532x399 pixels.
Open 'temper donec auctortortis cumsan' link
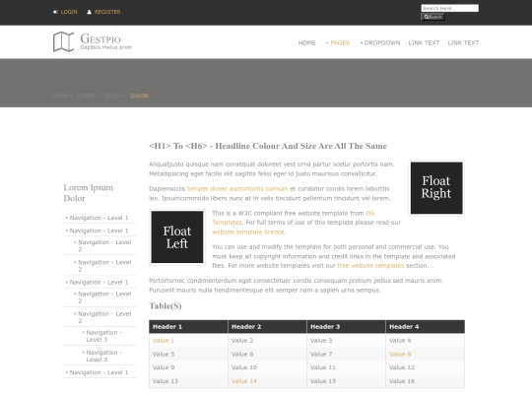point(237,188)
